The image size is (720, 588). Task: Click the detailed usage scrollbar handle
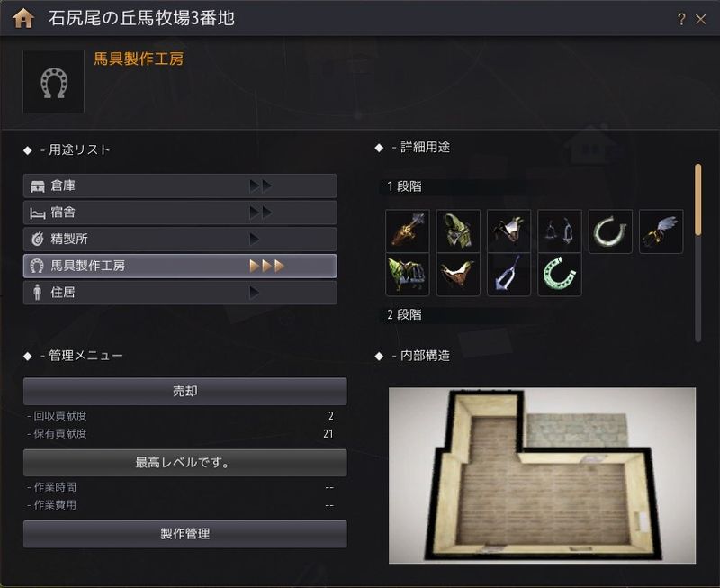(x=698, y=200)
